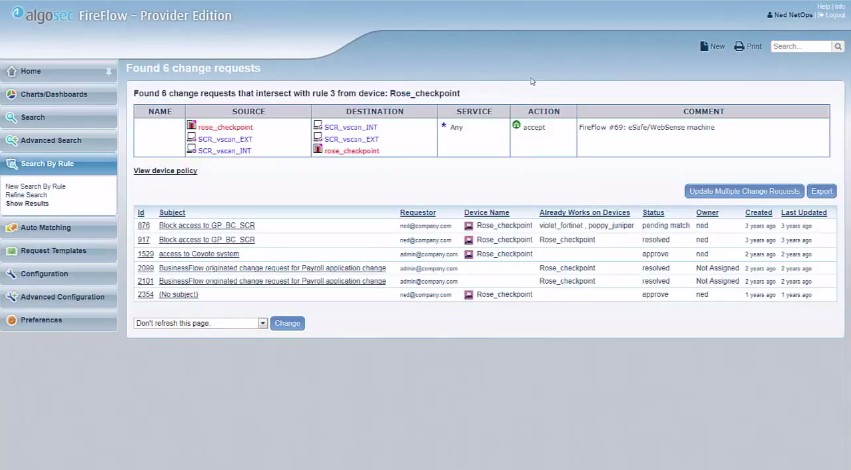Viewport: 851px width, 470px height.
Task: Sort table by Created column header
Action: pos(758,213)
